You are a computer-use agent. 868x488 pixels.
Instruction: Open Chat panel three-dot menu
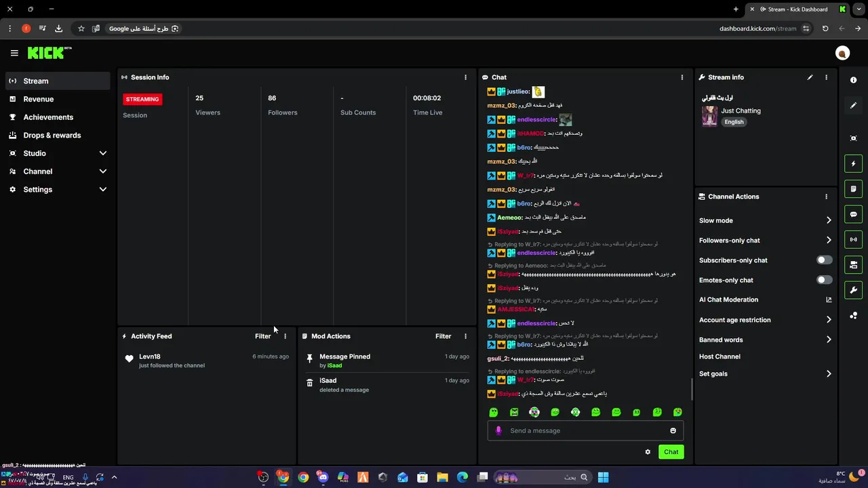(682, 77)
